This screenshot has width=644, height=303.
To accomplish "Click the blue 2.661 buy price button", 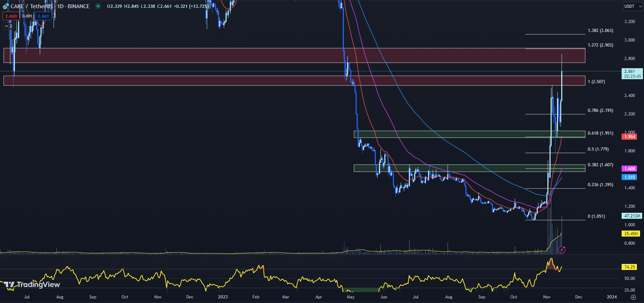I will coord(43,16).
